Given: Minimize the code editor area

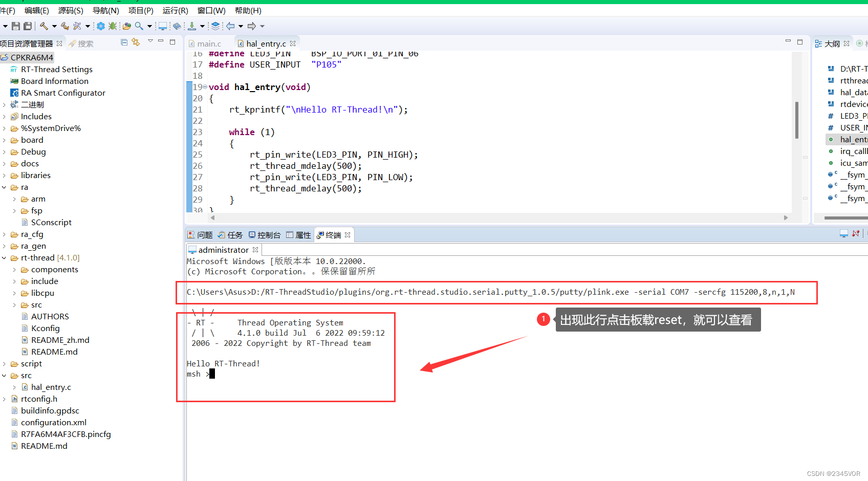Looking at the screenshot, I should coord(788,41).
